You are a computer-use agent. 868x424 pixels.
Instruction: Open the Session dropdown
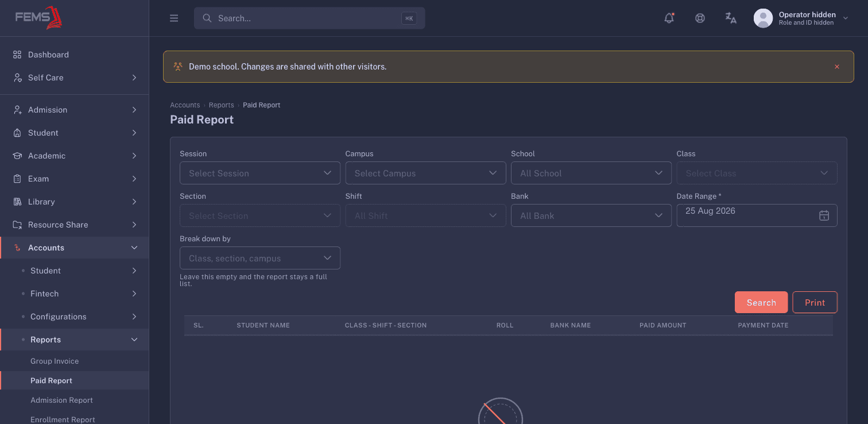(260, 173)
